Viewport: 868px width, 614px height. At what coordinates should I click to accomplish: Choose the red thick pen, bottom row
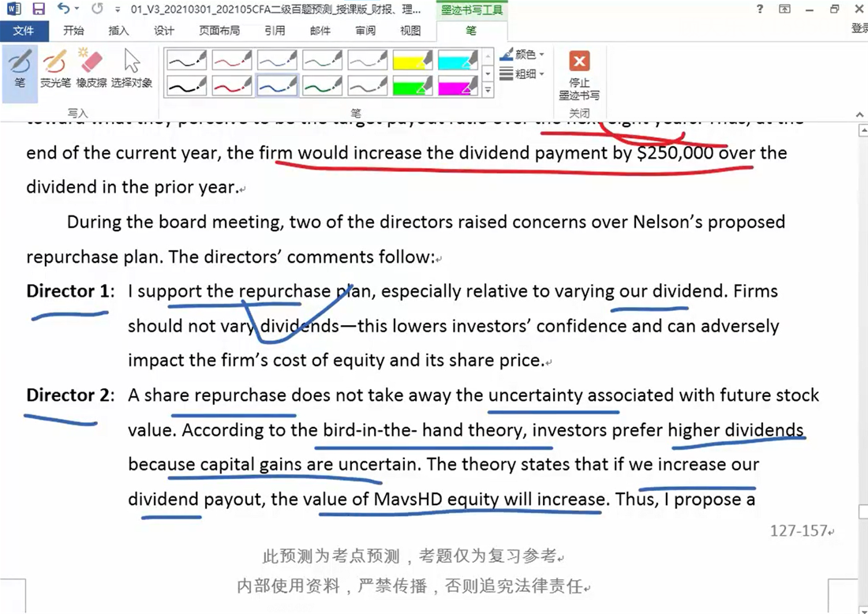(x=232, y=85)
